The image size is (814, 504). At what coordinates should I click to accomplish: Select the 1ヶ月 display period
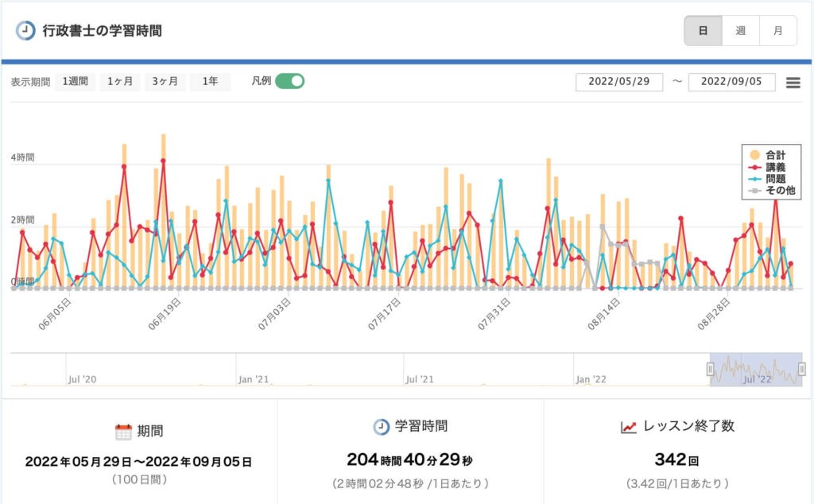pyautogui.click(x=120, y=82)
